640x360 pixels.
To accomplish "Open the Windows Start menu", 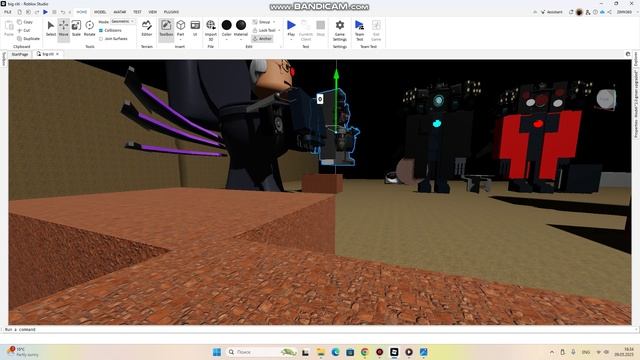I will (217, 352).
